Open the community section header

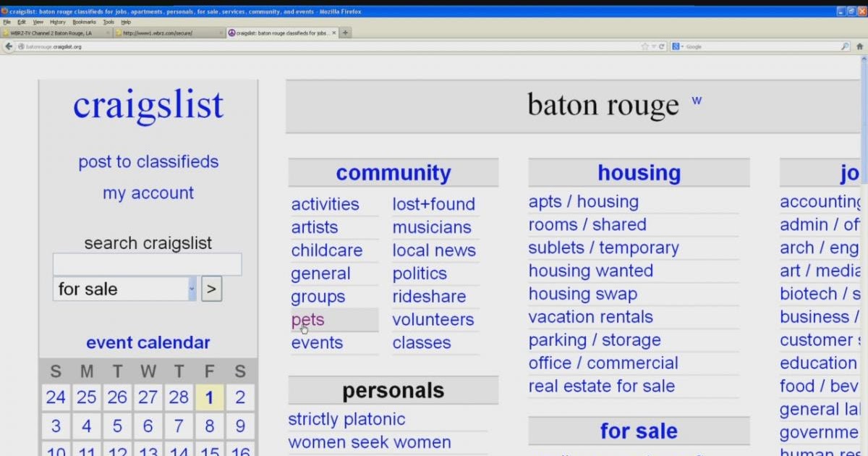click(x=393, y=173)
